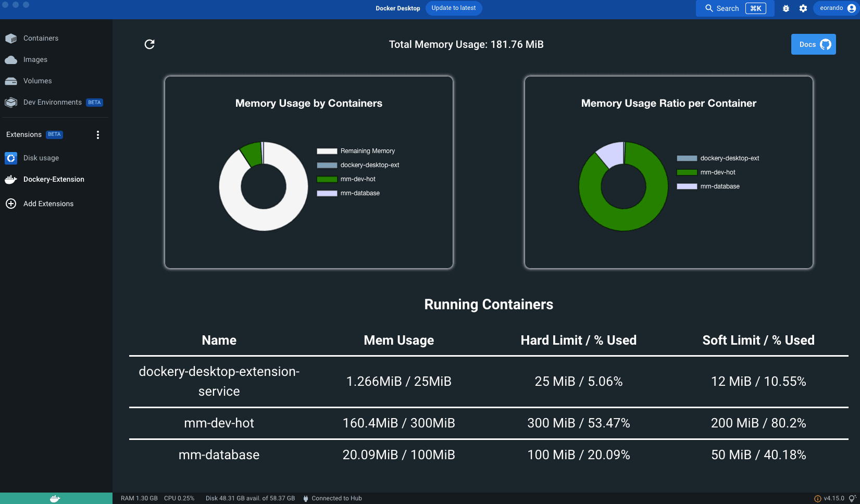
Task: Click the search magnifier icon
Action: [x=709, y=8]
